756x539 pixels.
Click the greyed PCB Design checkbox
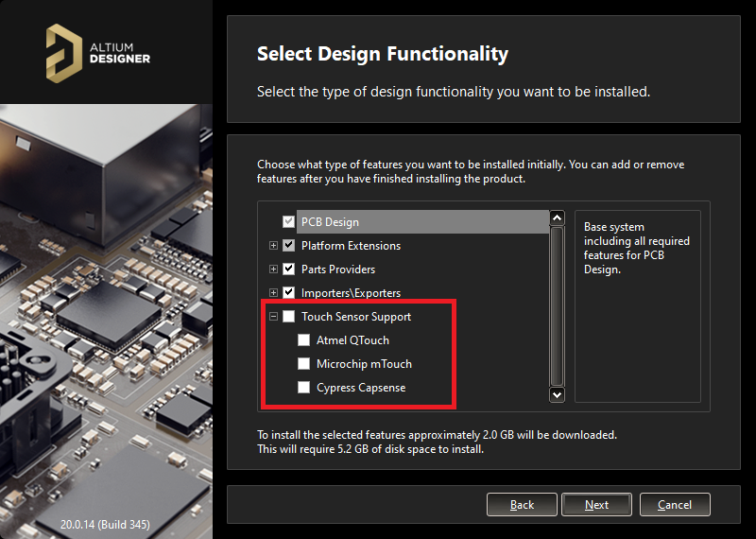(289, 222)
